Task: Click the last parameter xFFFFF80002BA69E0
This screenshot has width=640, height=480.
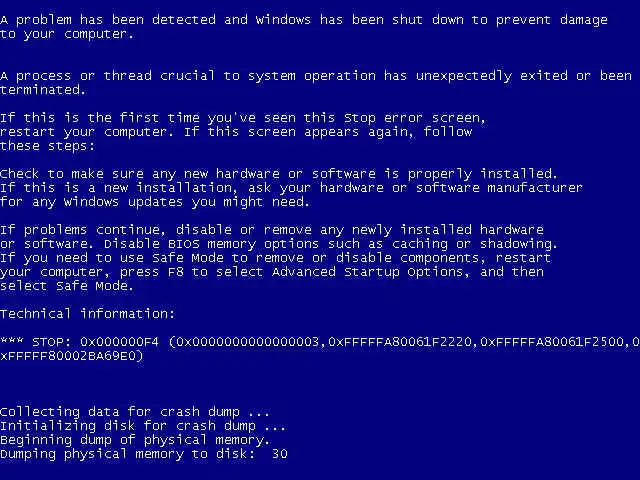Action: [x=68, y=356]
